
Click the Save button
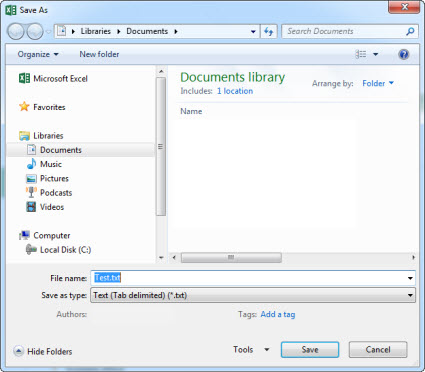click(x=310, y=350)
